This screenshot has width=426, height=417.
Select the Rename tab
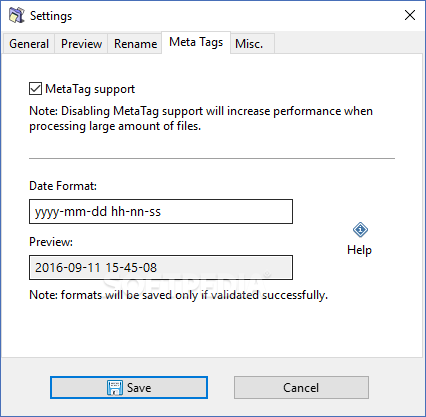135,44
